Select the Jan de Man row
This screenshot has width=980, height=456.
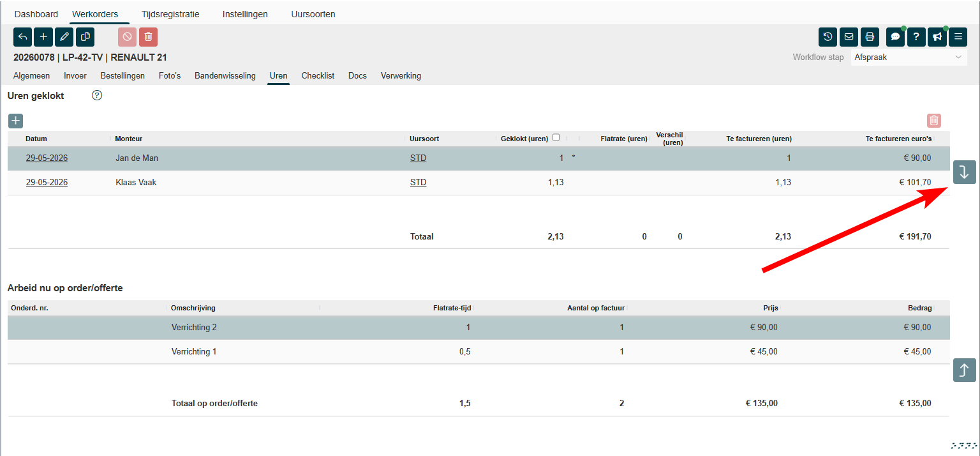479,158
